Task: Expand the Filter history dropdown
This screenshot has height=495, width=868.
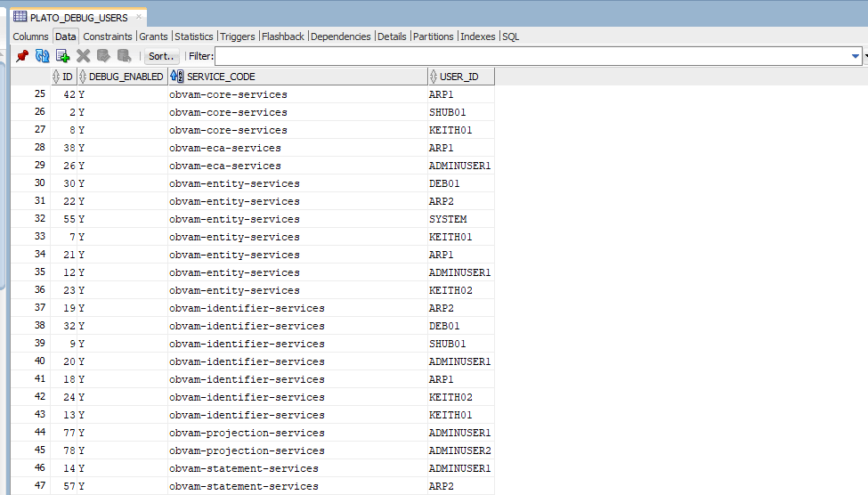Action: tap(856, 56)
